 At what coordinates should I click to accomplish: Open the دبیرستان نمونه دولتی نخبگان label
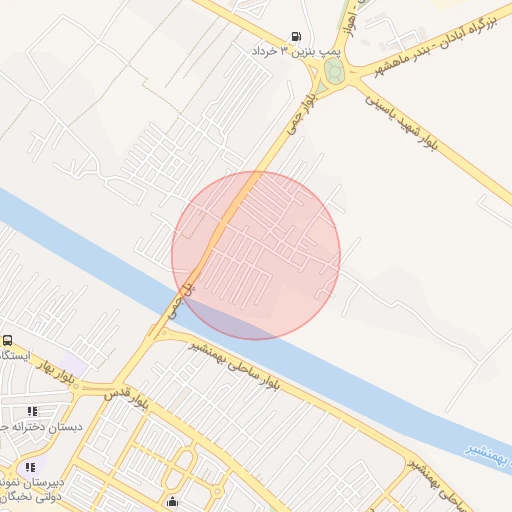pyautogui.click(x=32, y=489)
